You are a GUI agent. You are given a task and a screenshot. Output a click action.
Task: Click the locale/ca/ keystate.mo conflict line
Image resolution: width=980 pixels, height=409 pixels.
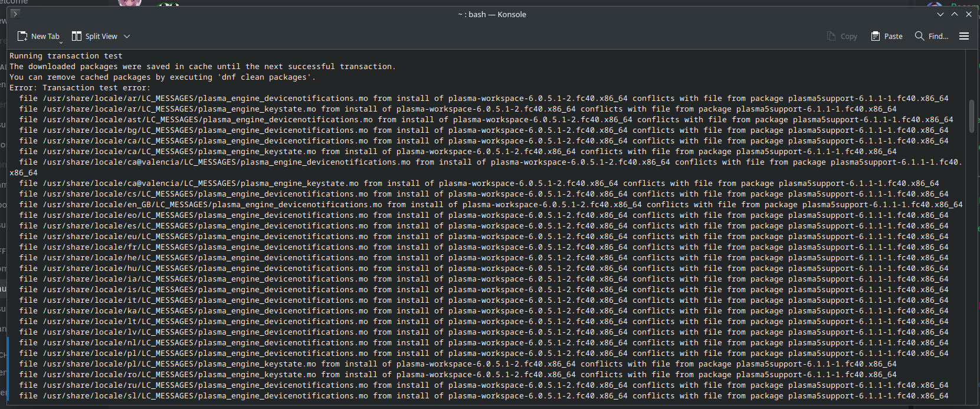tap(458, 152)
